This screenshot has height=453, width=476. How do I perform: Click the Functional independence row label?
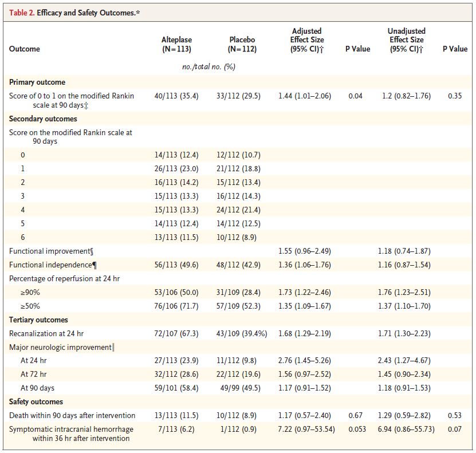coord(53,265)
